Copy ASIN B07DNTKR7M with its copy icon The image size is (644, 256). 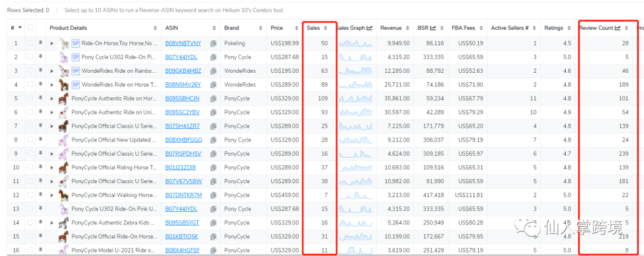[x=213, y=195]
